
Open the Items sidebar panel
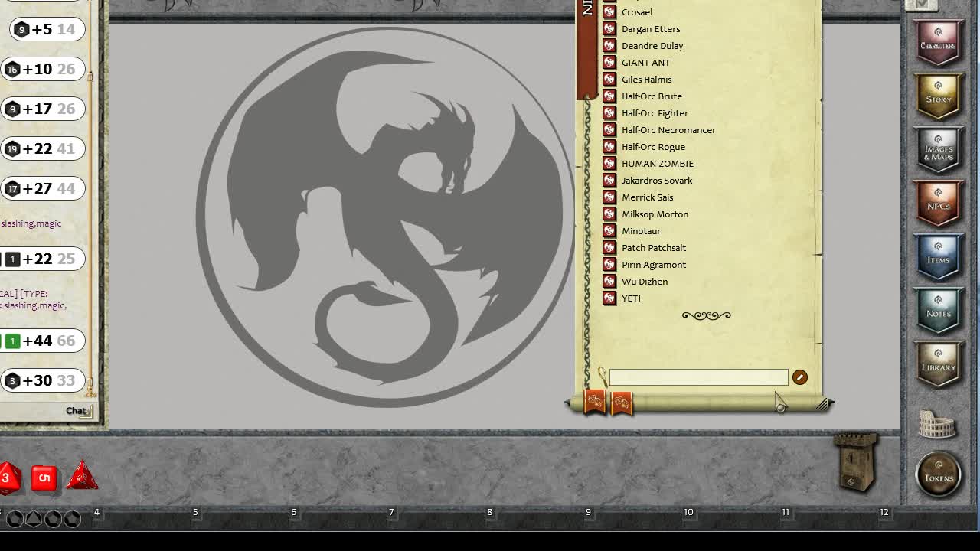tap(938, 255)
